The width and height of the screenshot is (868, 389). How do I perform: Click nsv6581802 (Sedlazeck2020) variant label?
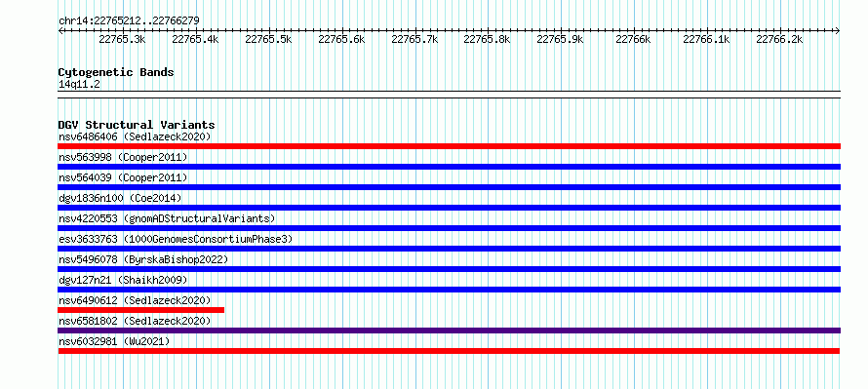click(x=135, y=321)
